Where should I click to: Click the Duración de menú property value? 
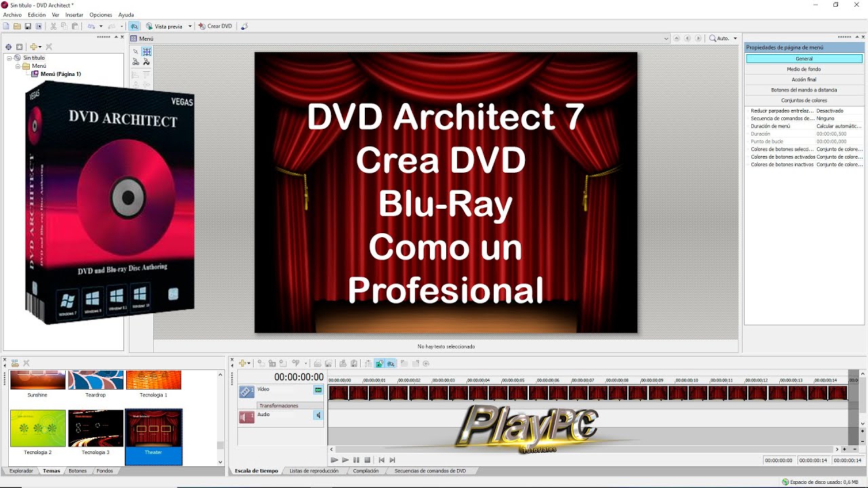coord(840,126)
